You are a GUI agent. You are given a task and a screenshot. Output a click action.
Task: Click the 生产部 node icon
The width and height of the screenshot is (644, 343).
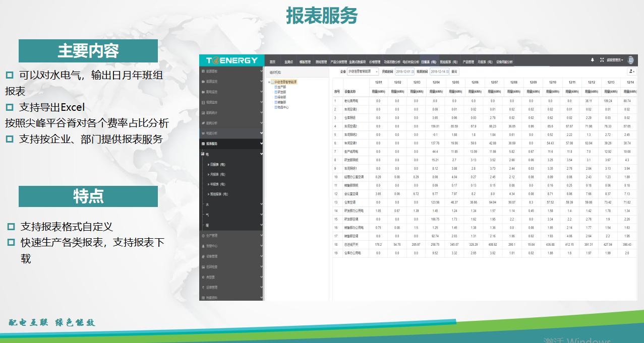point(276,87)
